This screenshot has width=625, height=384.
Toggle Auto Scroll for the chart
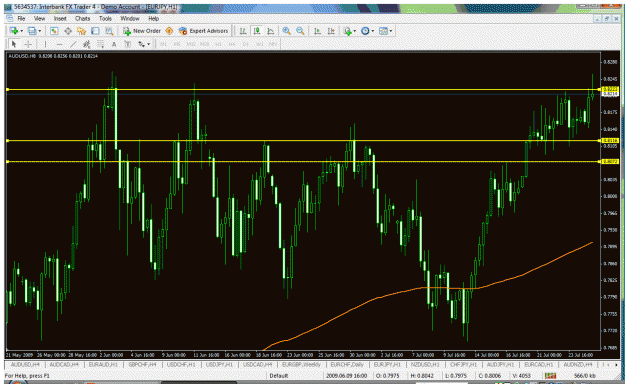(317, 31)
